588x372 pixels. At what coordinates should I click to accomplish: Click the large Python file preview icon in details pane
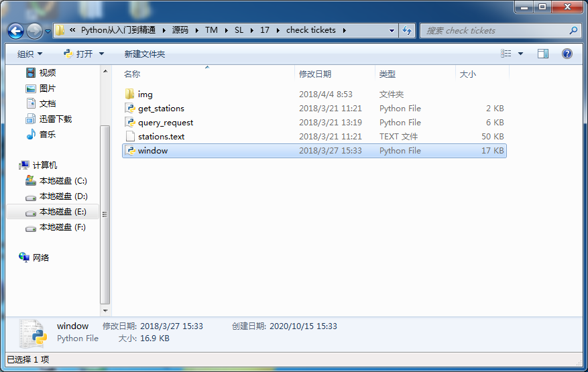click(34, 333)
